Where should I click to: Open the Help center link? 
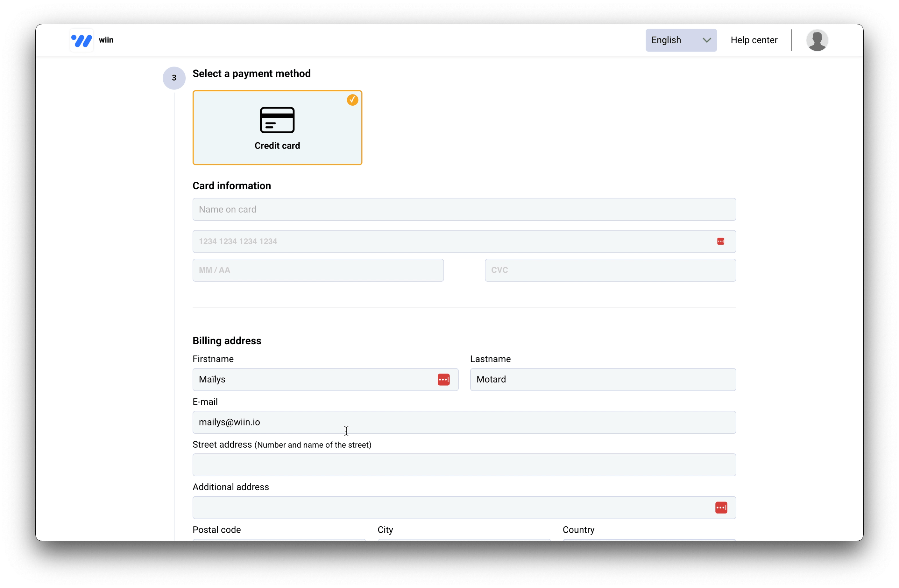coord(754,40)
